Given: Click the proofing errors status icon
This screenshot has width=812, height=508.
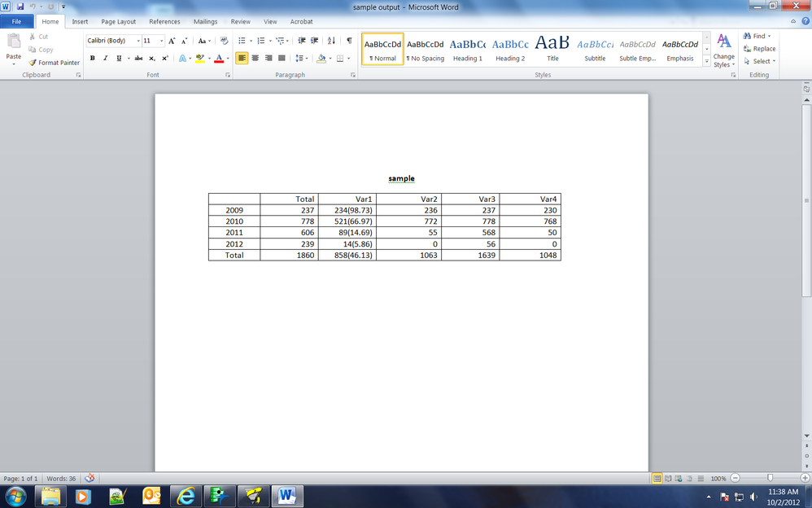Looking at the screenshot, I should coord(89,479).
